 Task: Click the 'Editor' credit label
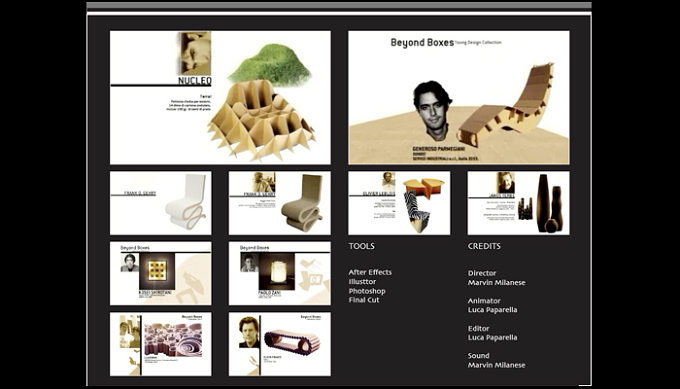[x=478, y=328]
